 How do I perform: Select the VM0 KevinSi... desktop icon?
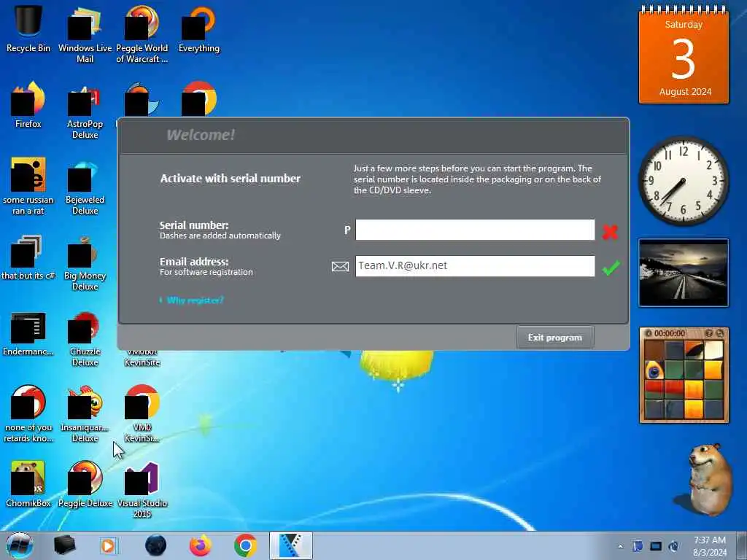coord(142,413)
